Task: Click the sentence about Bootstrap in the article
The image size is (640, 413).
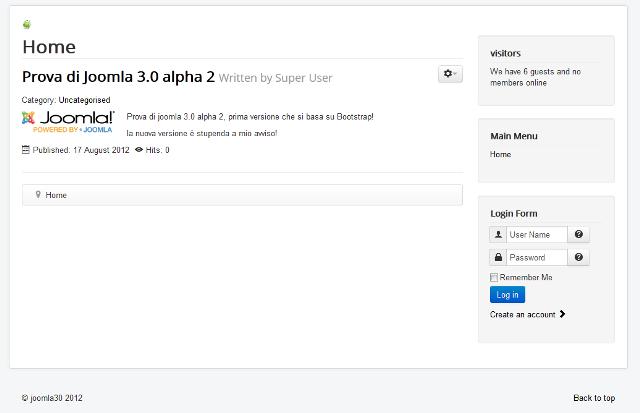Action: pyautogui.click(x=250, y=117)
